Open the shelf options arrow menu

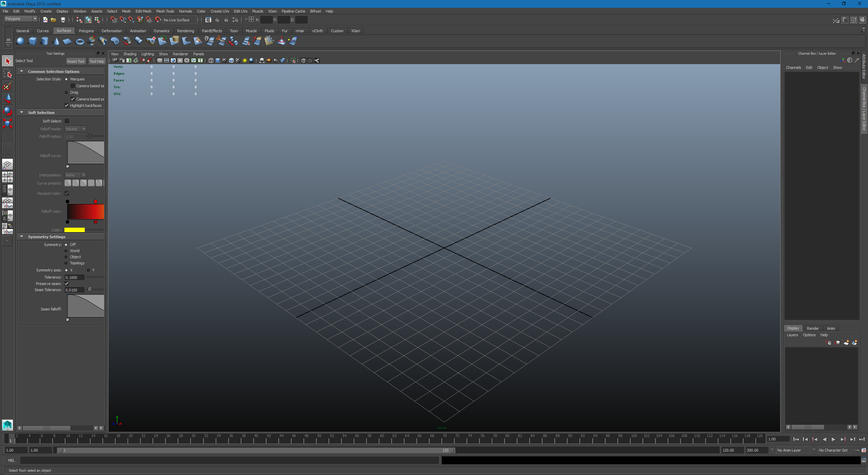[x=8, y=45]
